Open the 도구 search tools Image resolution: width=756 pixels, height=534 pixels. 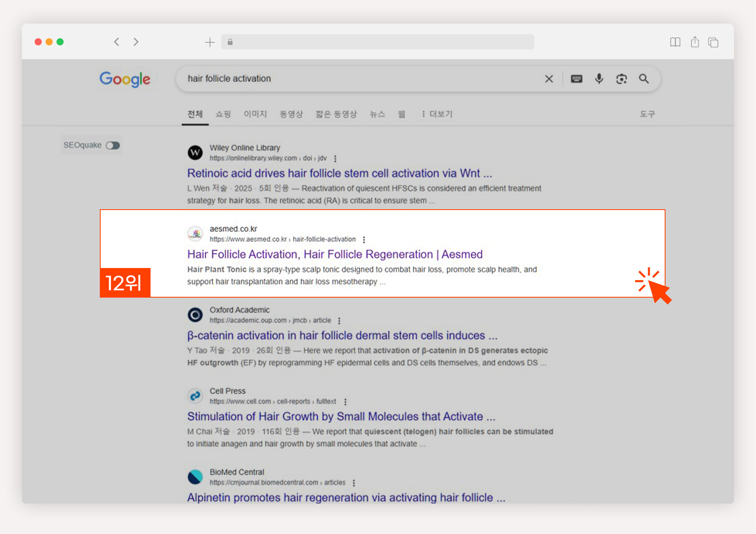coord(647,114)
